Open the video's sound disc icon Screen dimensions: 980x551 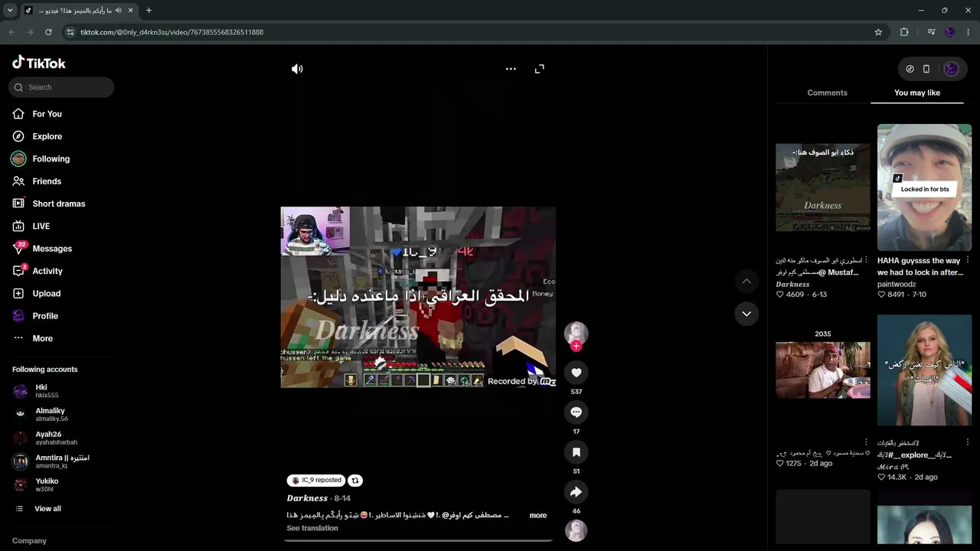click(577, 530)
